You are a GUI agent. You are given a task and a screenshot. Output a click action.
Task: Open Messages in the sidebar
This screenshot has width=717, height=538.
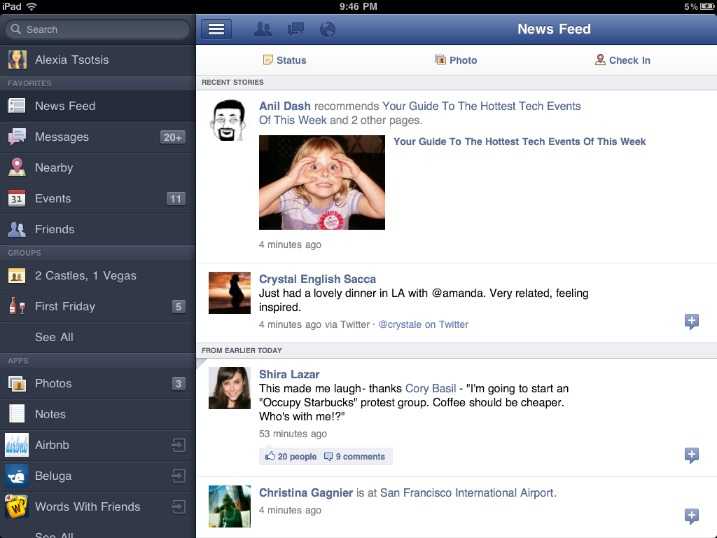(62, 137)
